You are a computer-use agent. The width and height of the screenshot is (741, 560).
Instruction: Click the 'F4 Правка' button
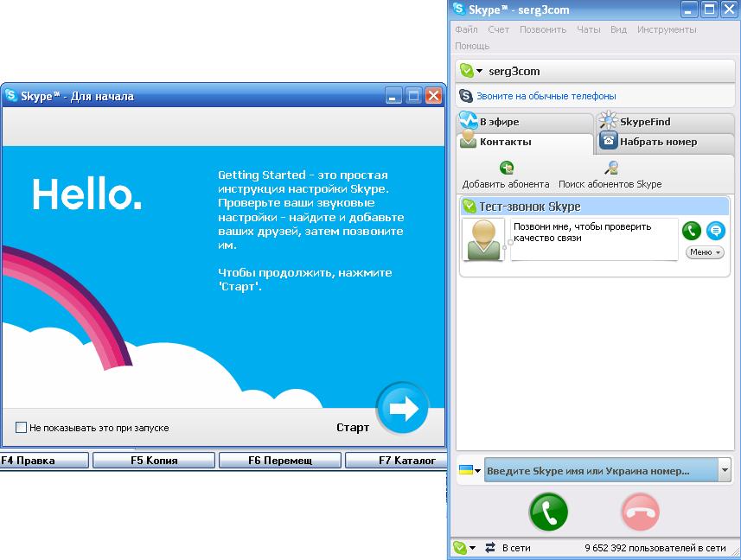coord(44,461)
